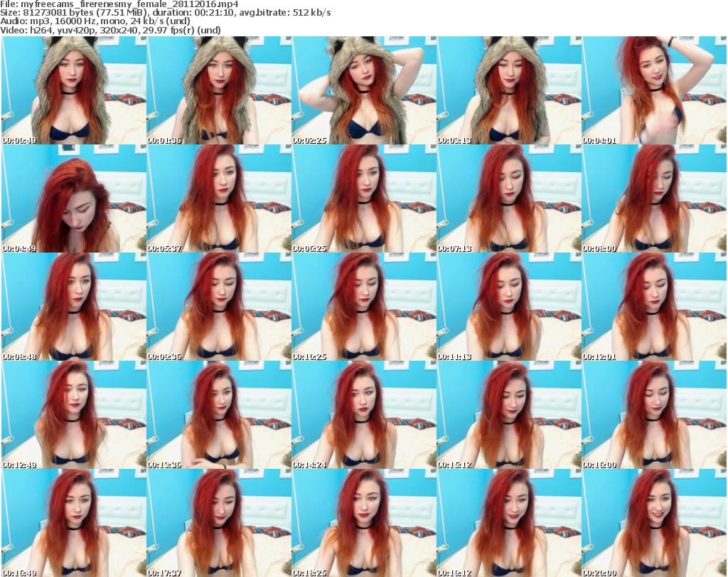
Task: Select the frame timestamped 00:16:00
Action: 654,415
